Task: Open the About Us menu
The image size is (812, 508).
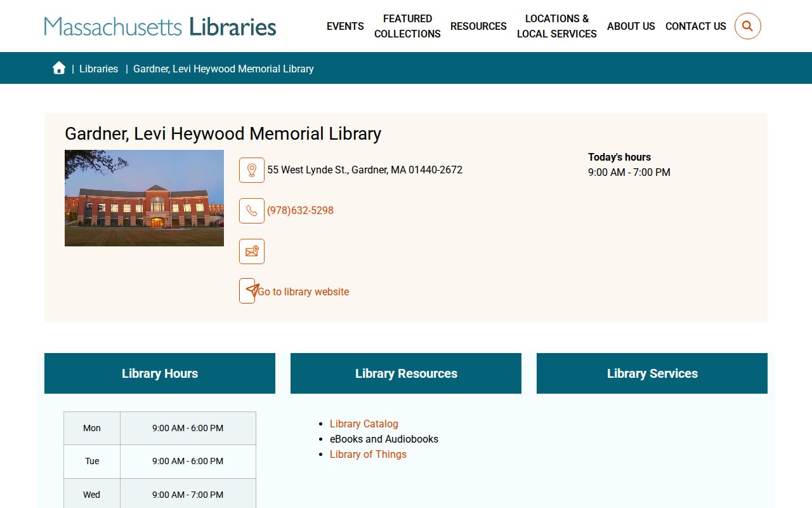Action: coord(631,26)
